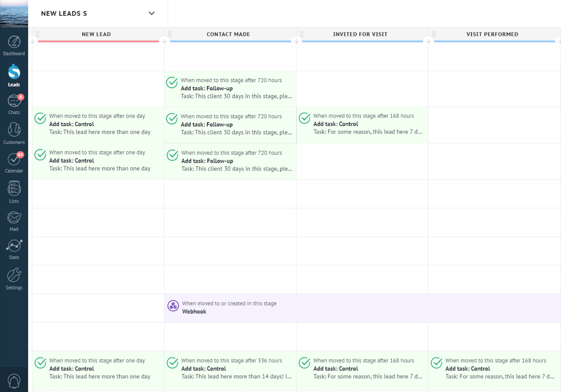Click checkmark of the 336 hours Control task

click(172, 363)
